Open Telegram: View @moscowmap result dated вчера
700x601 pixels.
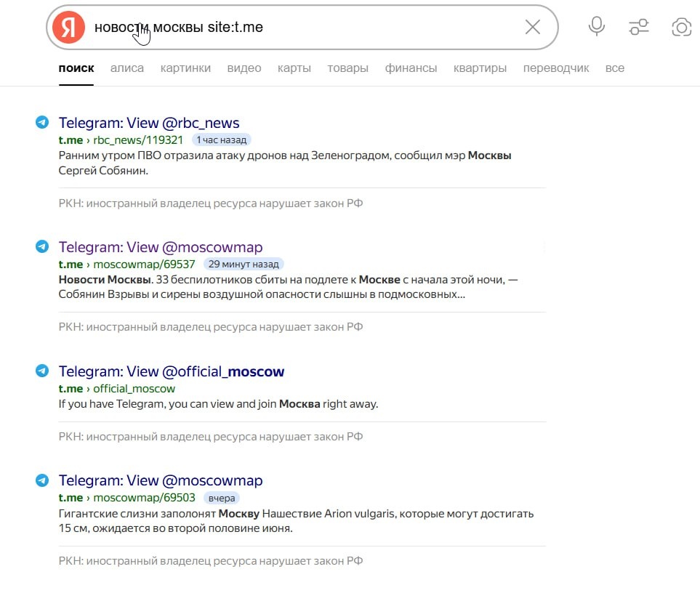(161, 480)
